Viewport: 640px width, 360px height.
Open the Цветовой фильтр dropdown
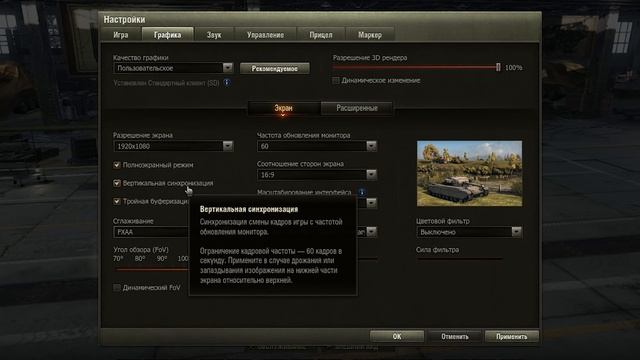click(x=469, y=232)
